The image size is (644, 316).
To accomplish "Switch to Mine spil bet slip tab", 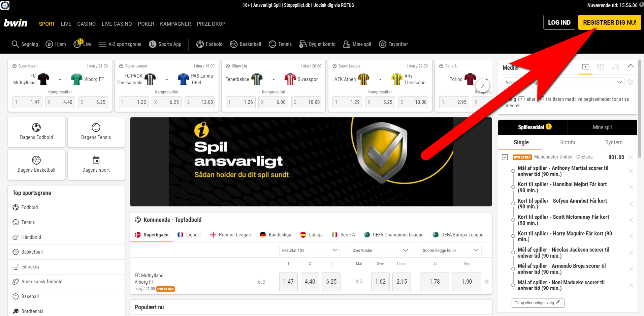I will pyautogui.click(x=602, y=127).
